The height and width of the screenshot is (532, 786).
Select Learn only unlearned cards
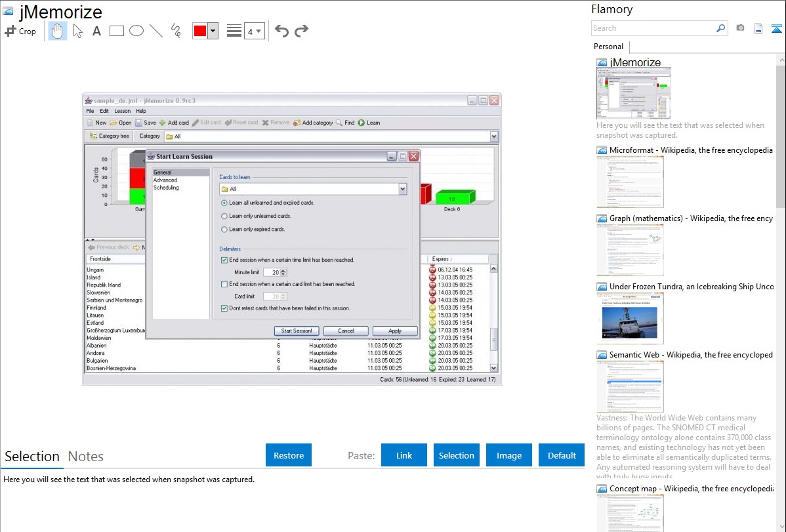(224, 216)
